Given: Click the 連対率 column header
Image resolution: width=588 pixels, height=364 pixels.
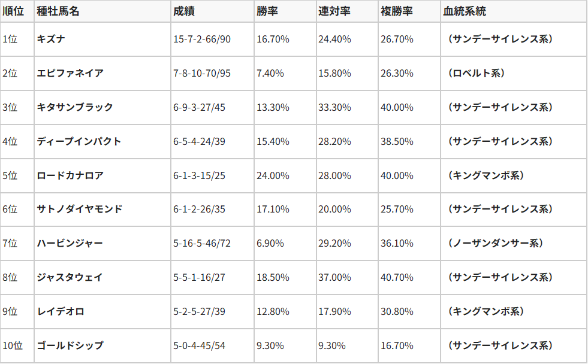Looking at the screenshot, I should [x=333, y=11].
